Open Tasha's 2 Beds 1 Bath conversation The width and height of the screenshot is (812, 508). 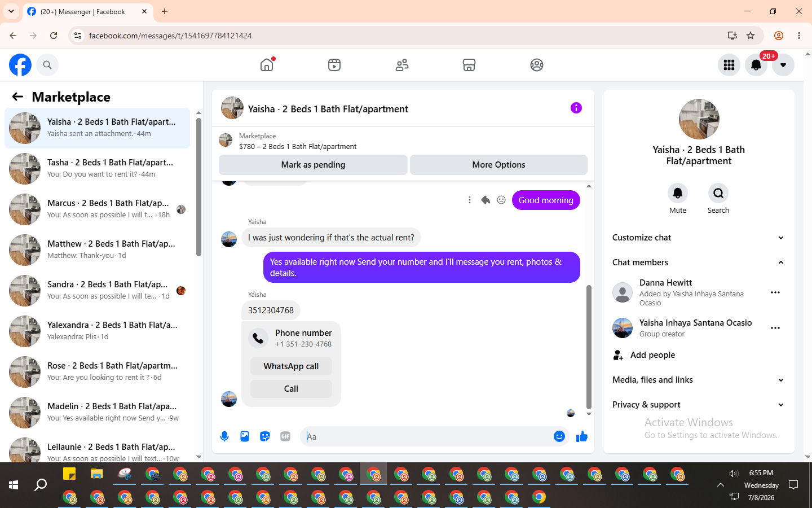point(97,169)
